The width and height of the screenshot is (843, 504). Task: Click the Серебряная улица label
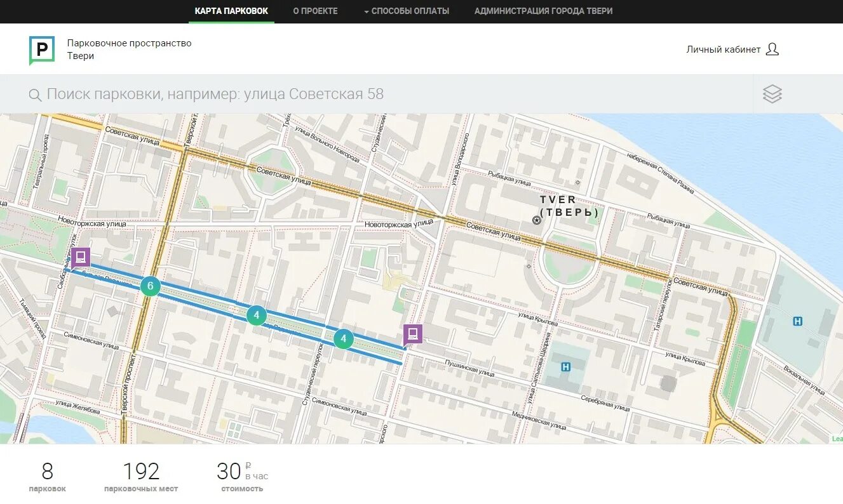pos(605,403)
